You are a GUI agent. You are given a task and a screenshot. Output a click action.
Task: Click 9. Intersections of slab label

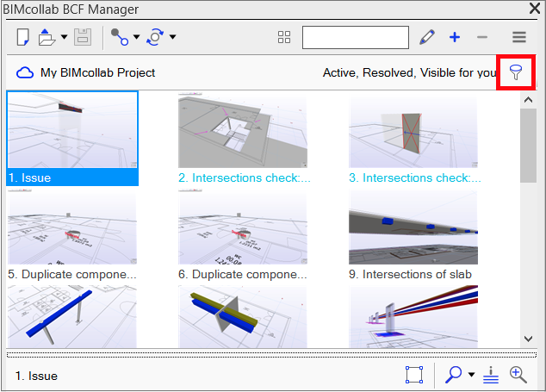410,274
